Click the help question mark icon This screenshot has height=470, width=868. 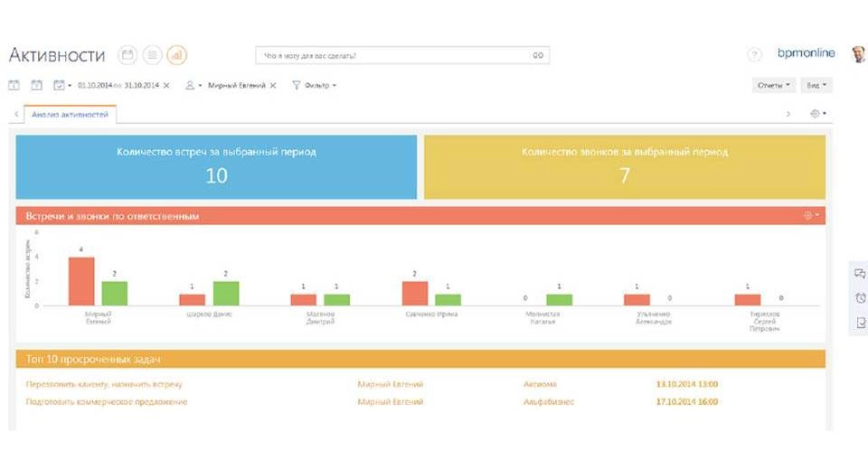pos(755,56)
